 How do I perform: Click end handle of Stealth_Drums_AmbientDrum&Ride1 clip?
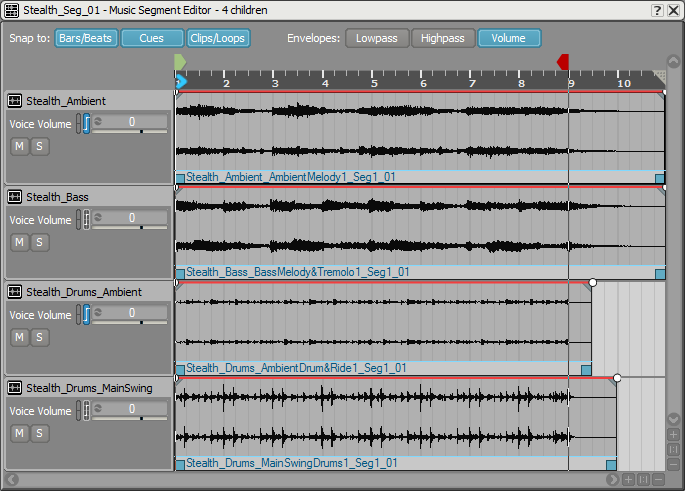tap(586, 370)
